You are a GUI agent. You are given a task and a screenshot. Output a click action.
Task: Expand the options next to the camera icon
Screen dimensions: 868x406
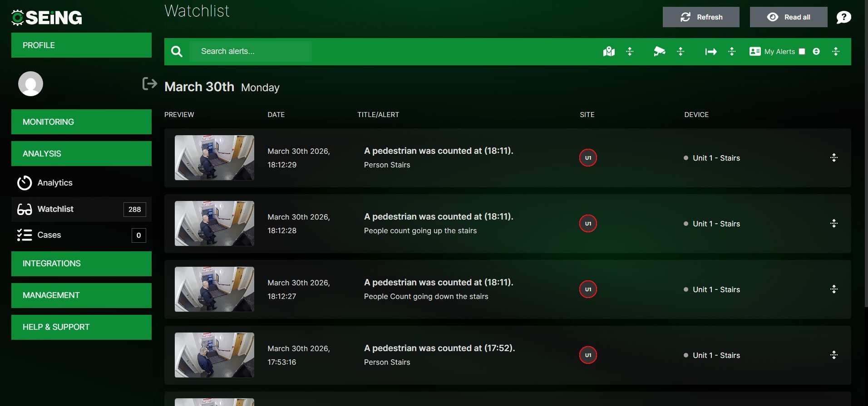click(x=681, y=52)
